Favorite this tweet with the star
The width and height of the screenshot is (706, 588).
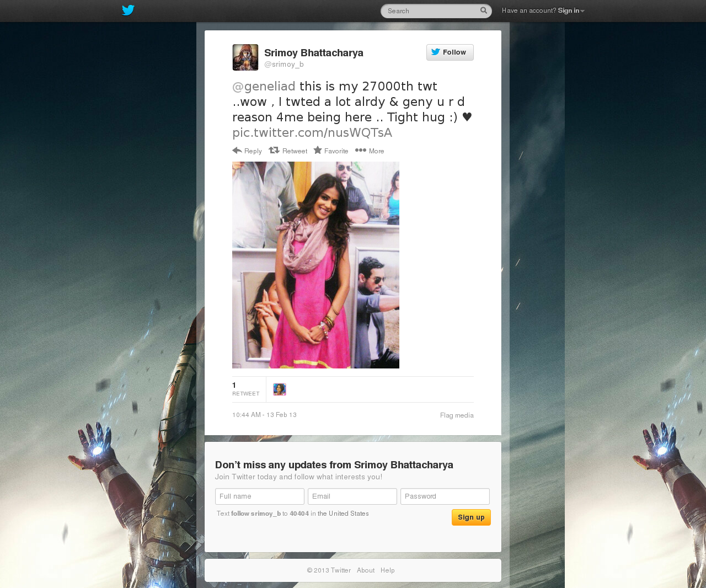coord(331,151)
